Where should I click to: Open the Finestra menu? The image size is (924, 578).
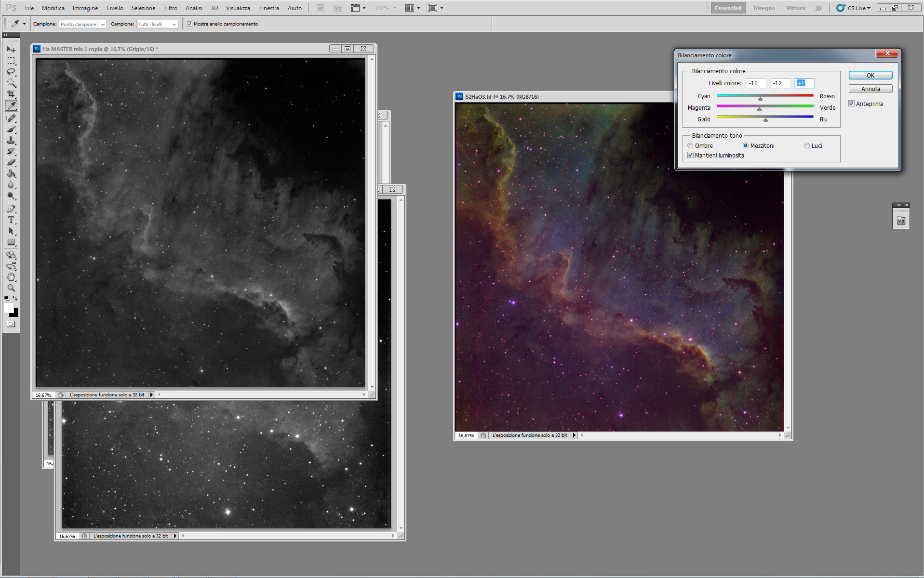click(269, 8)
